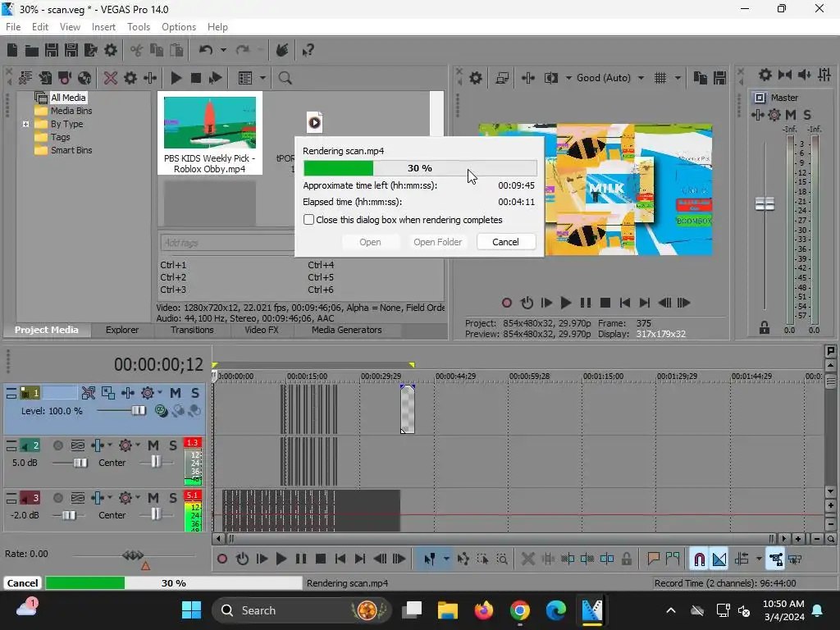Click the Import Media icon in Project Media
Screen dimensions: 840x630
coord(46,78)
